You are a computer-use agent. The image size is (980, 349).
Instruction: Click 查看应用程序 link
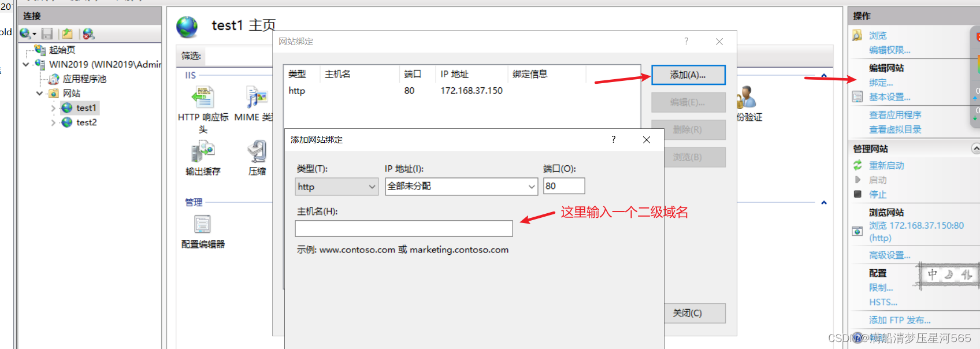point(895,115)
